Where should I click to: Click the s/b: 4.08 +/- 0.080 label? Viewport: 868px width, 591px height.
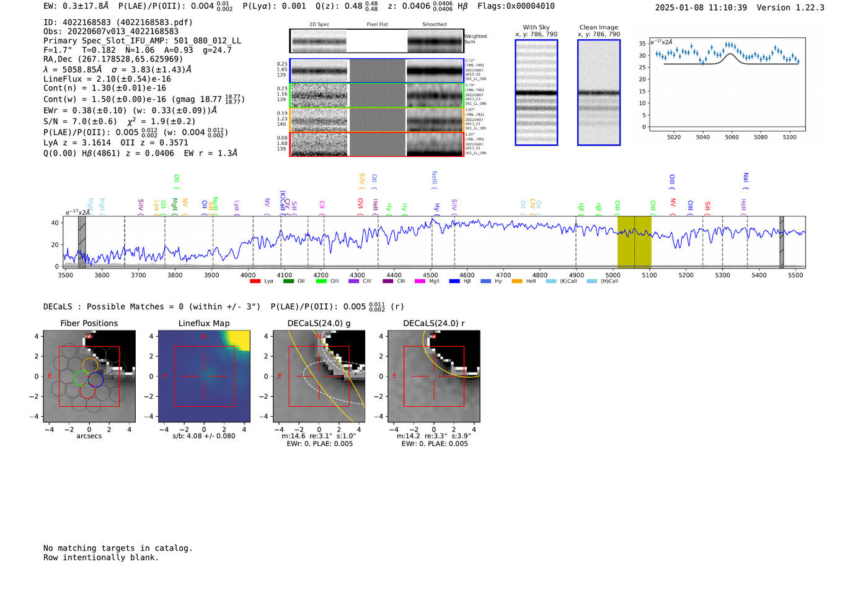tap(204, 436)
